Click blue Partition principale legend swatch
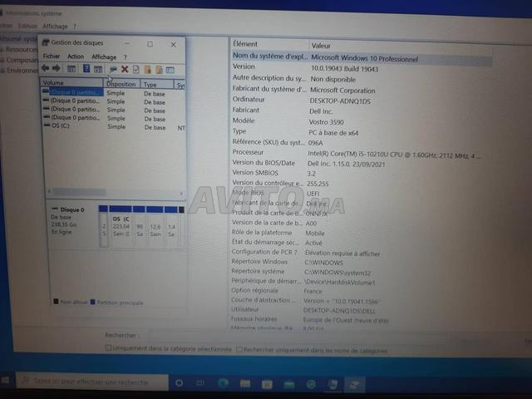Image resolution: width=532 pixels, height=399 pixels. coord(92,302)
